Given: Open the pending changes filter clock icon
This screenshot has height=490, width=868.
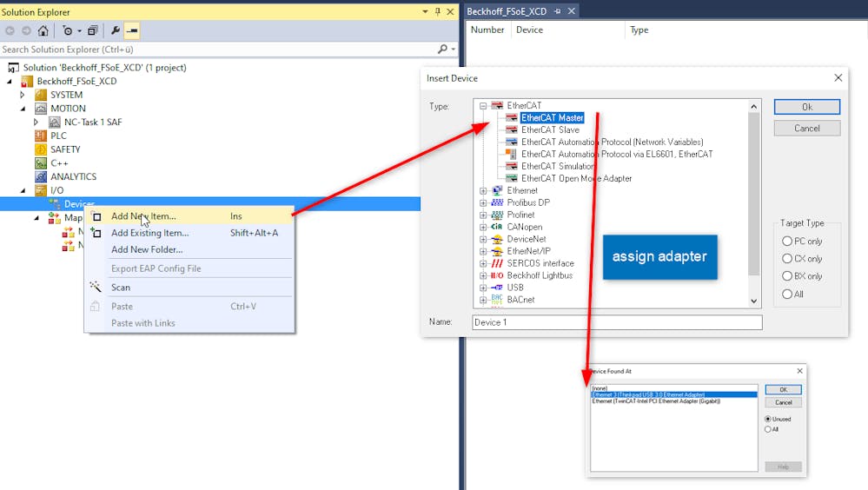Looking at the screenshot, I should 68,31.
